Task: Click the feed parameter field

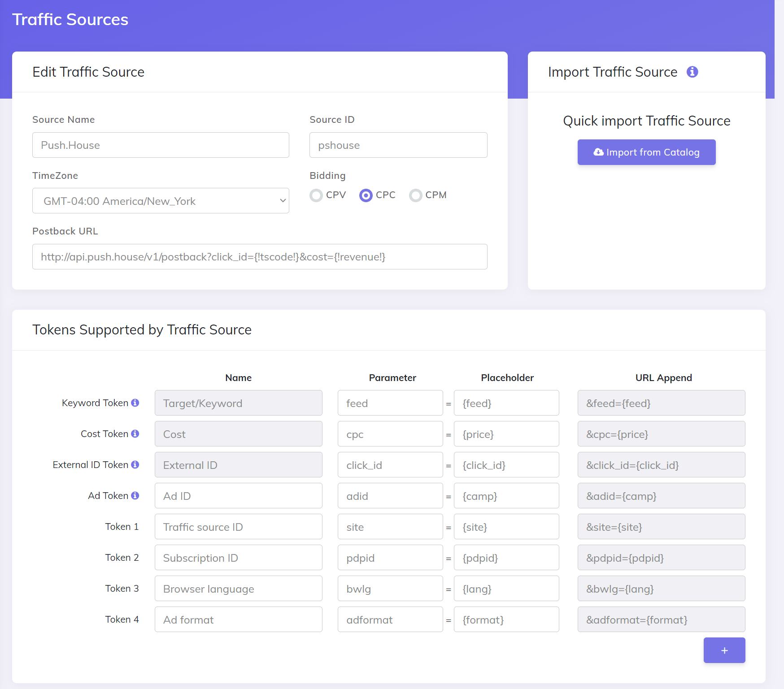Action: tap(390, 403)
